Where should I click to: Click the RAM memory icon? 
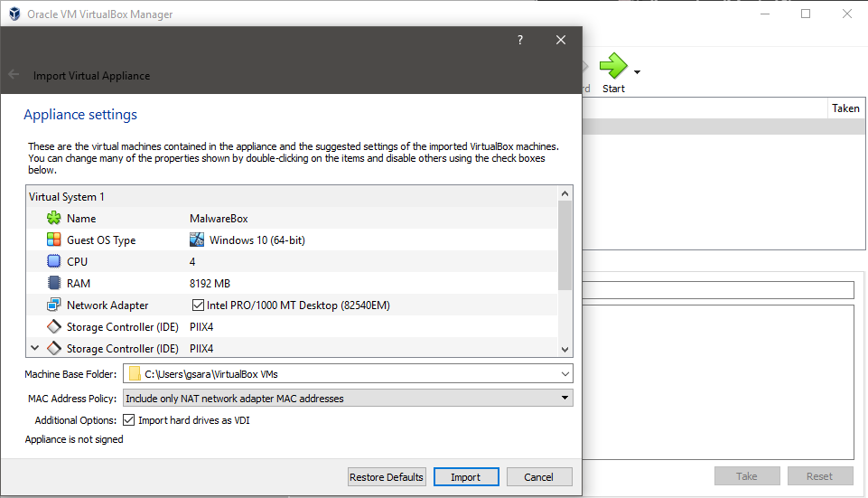[53, 283]
